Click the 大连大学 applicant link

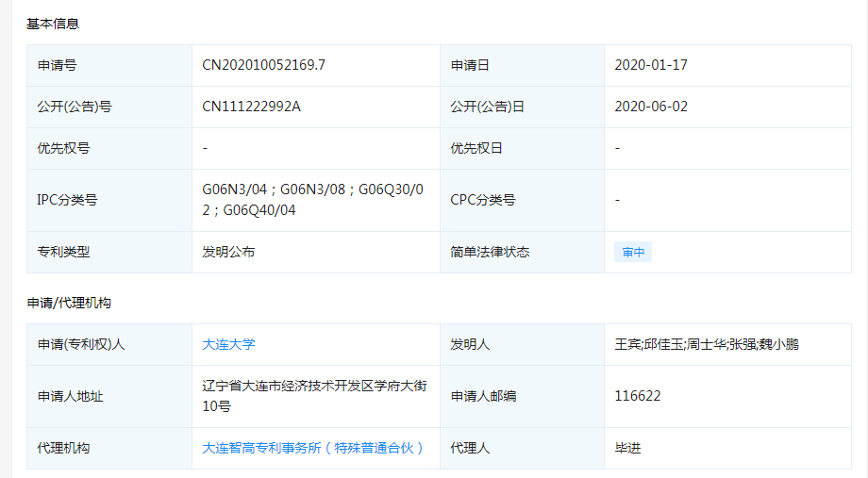228,345
